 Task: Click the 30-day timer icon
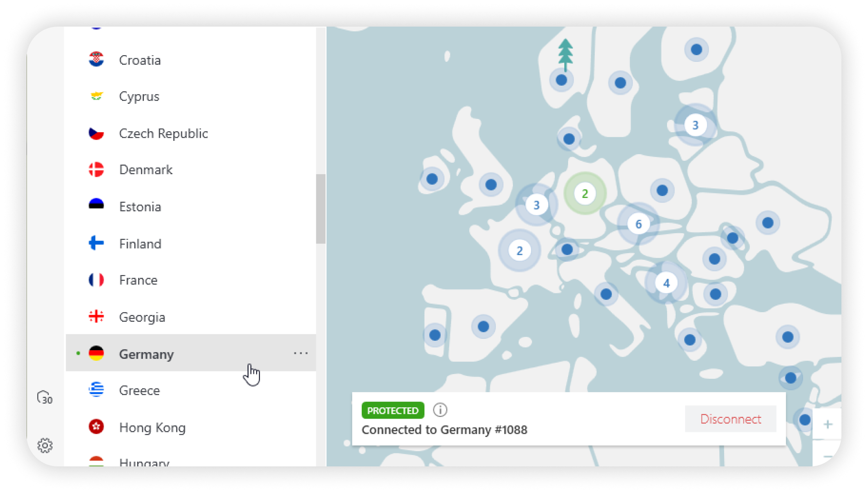(45, 398)
